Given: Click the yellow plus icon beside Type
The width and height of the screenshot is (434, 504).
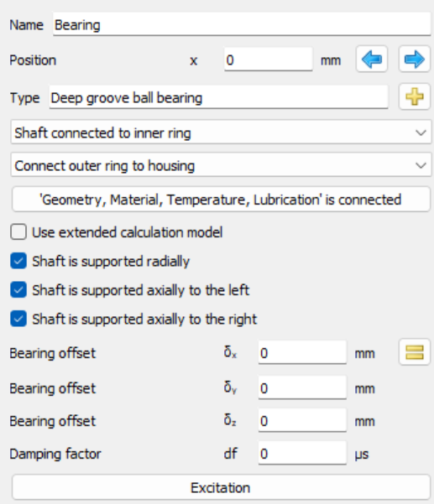Looking at the screenshot, I should pyautogui.click(x=415, y=96).
